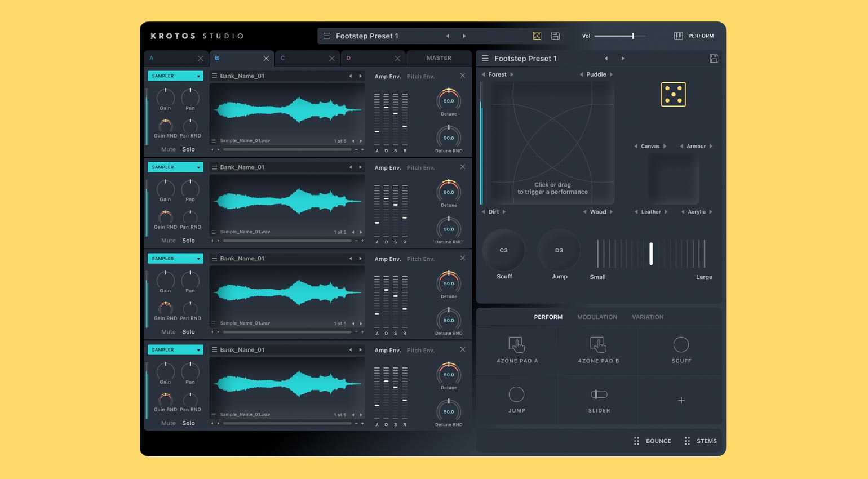
Task: Mute the third sampler layer
Action: [x=169, y=332]
